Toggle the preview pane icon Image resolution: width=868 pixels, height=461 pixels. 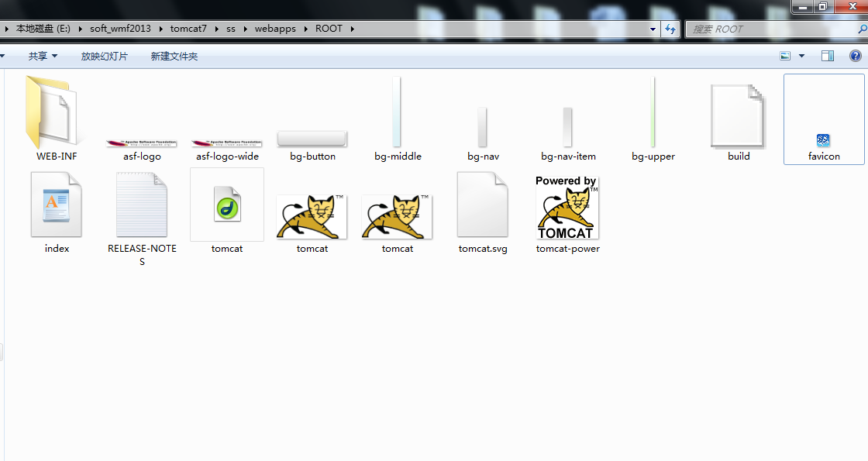828,56
